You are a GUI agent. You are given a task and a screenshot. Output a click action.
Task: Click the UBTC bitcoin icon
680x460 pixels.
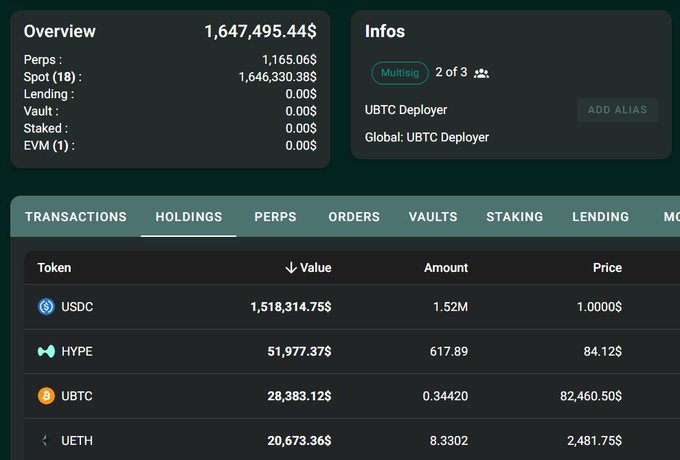click(46, 396)
